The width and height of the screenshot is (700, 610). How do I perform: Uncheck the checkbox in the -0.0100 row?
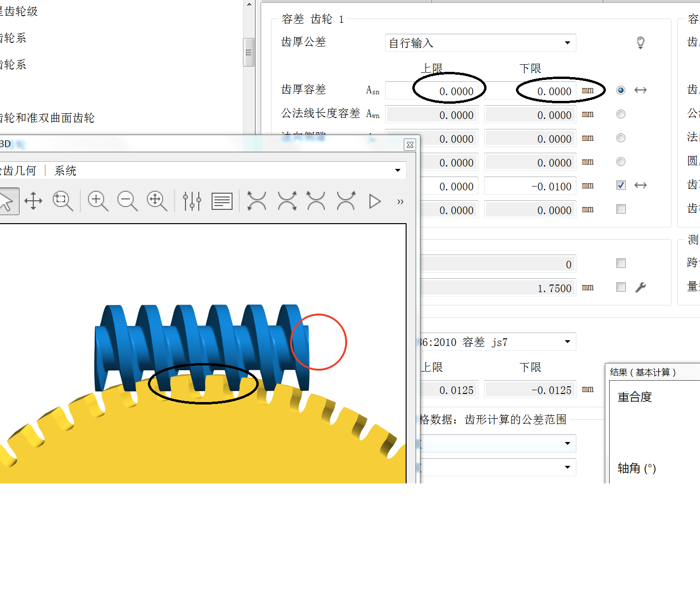click(621, 185)
